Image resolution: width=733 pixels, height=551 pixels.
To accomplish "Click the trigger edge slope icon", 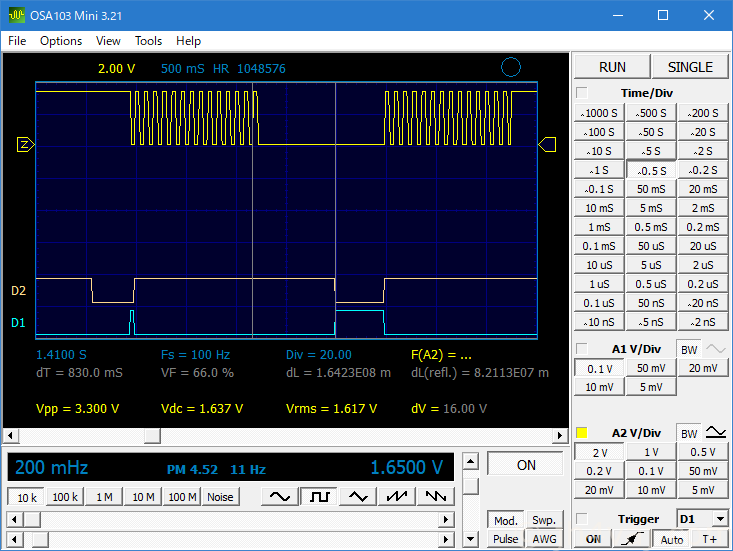I will [632, 539].
